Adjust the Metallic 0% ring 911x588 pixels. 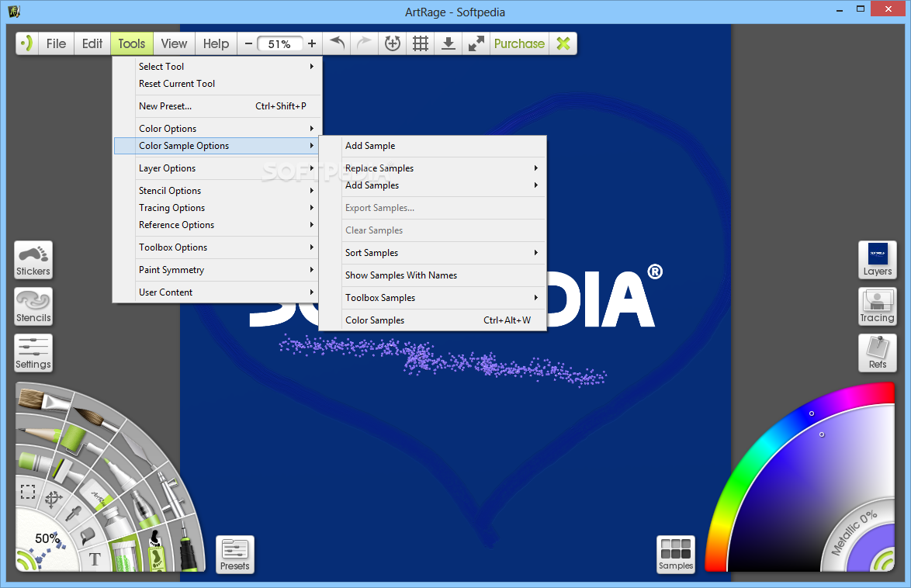coord(853,534)
